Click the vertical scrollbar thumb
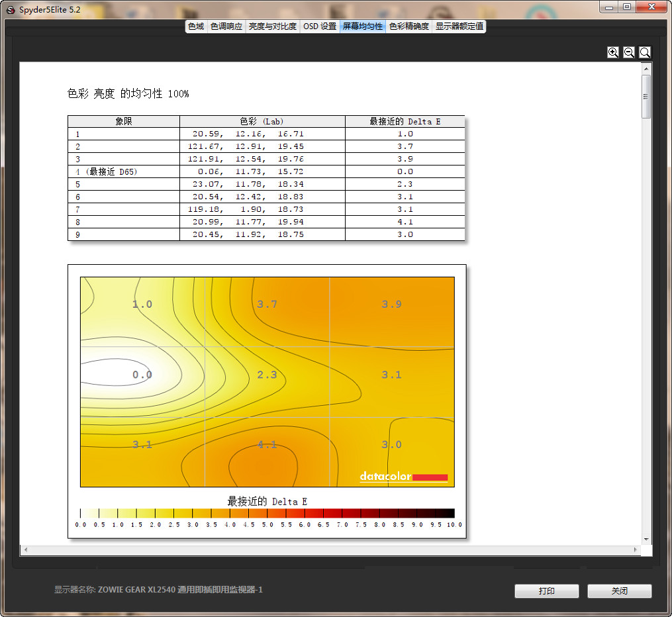Viewport: 672px width, 617px height. click(647, 96)
